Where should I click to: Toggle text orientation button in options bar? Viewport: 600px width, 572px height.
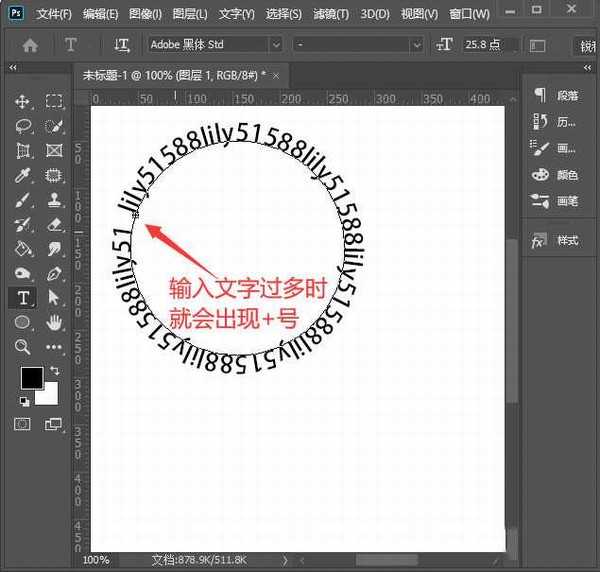(122, 45)
